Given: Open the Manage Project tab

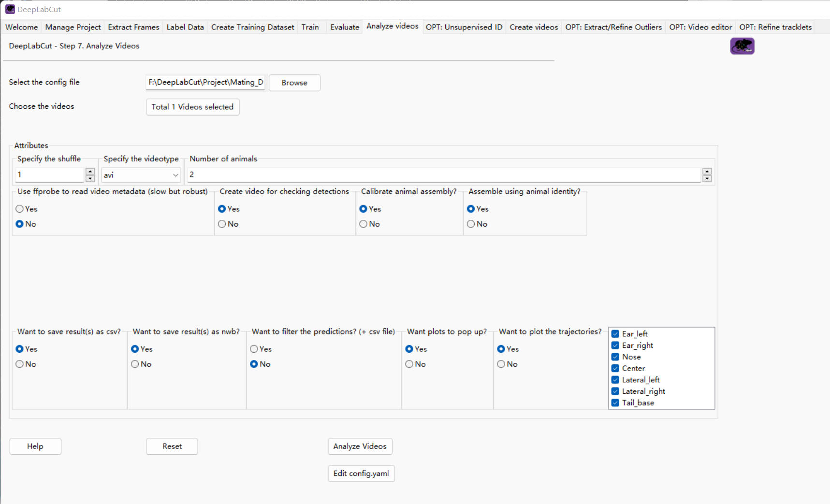Looking at the screenshot, I should coord(73,27).
